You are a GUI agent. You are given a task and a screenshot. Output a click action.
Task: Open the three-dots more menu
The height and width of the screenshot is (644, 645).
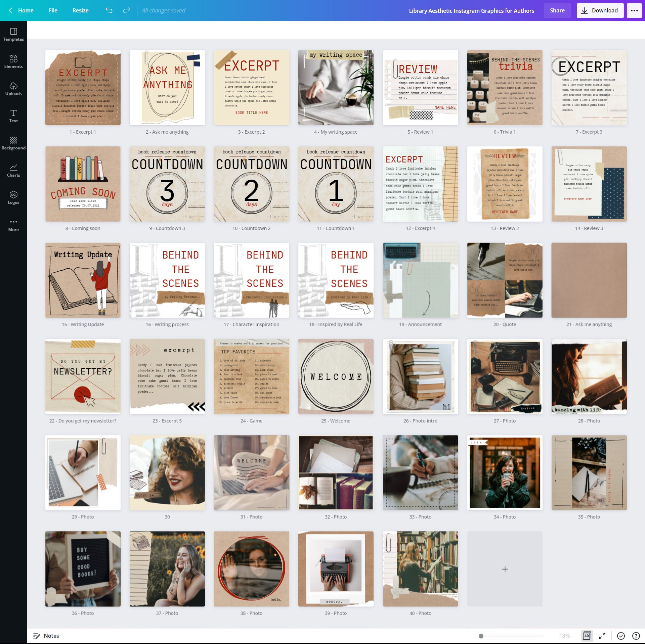pyautogui.click(x=634, y=10)
